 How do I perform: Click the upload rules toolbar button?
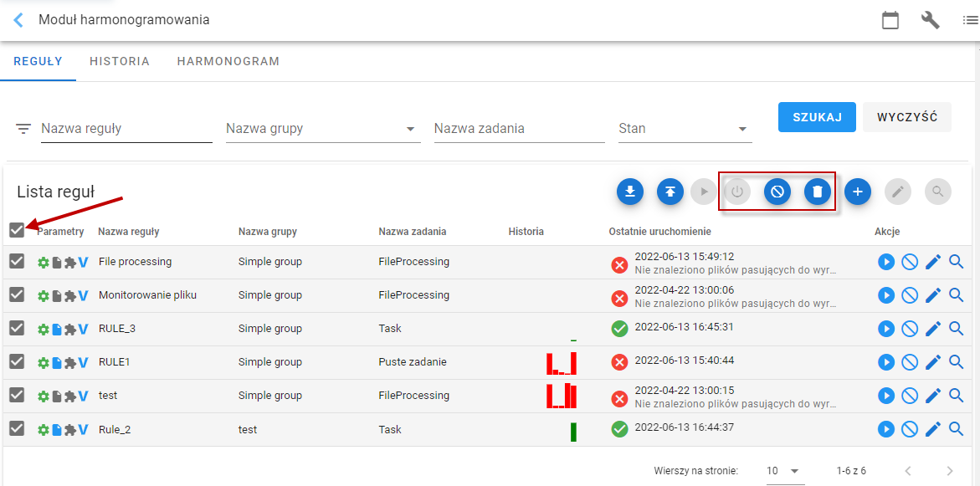(670, 192)
